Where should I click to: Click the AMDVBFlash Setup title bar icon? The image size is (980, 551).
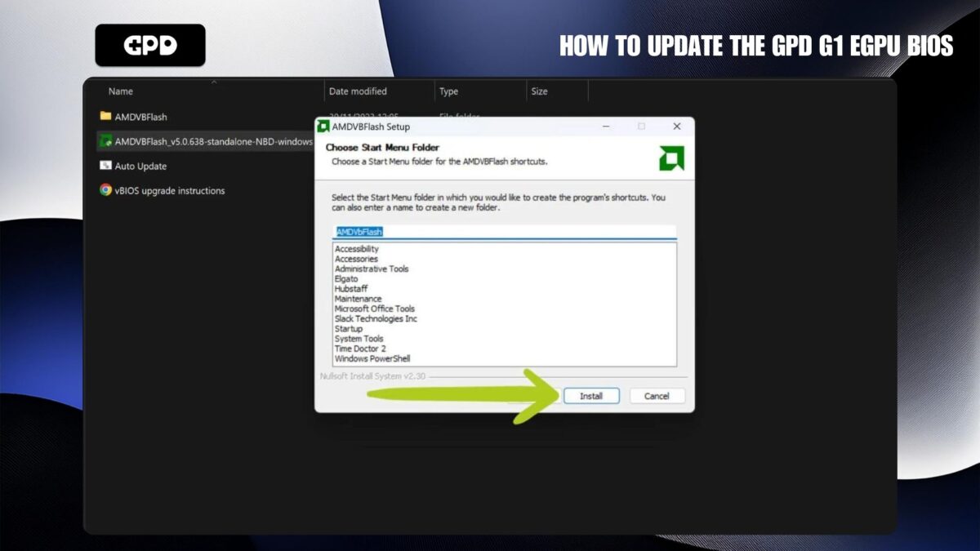point(323,127)
